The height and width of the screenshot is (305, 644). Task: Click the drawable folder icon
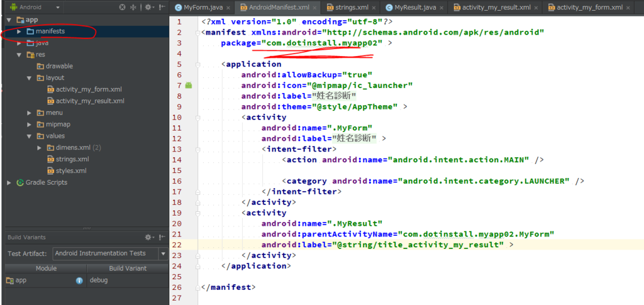click(x=40, y=66)
